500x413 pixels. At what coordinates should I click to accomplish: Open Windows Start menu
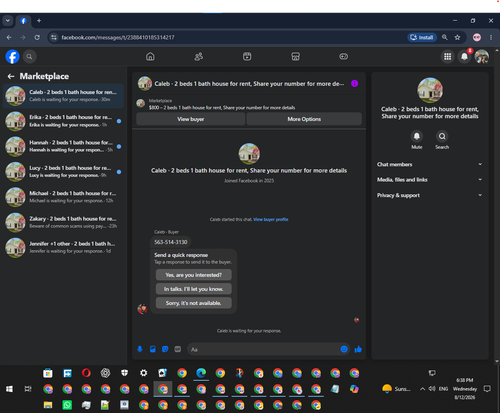tap(9, 389)
